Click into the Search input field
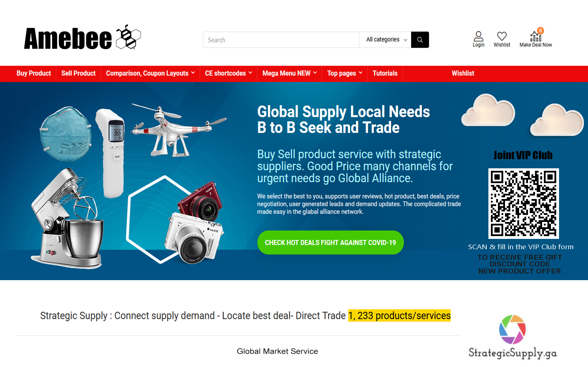The image size is (588, 367). [281, 40]
